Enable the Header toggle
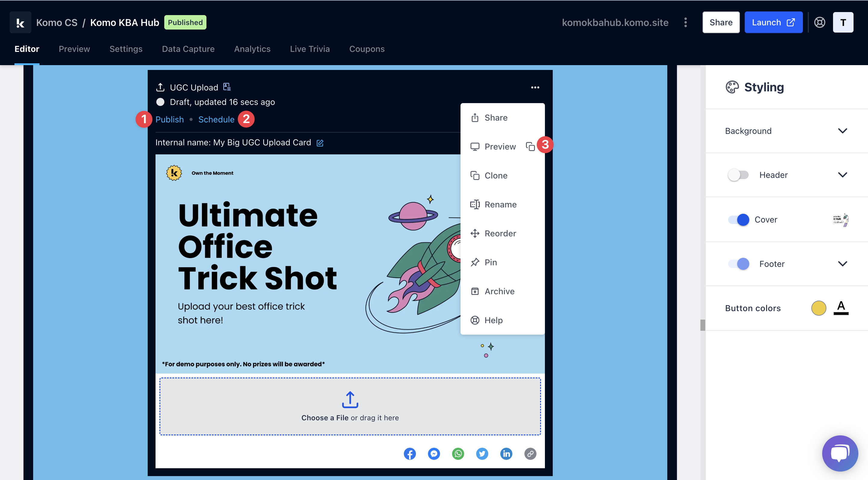The width and height of the screenshot is (868, 480). pos(738,175)
